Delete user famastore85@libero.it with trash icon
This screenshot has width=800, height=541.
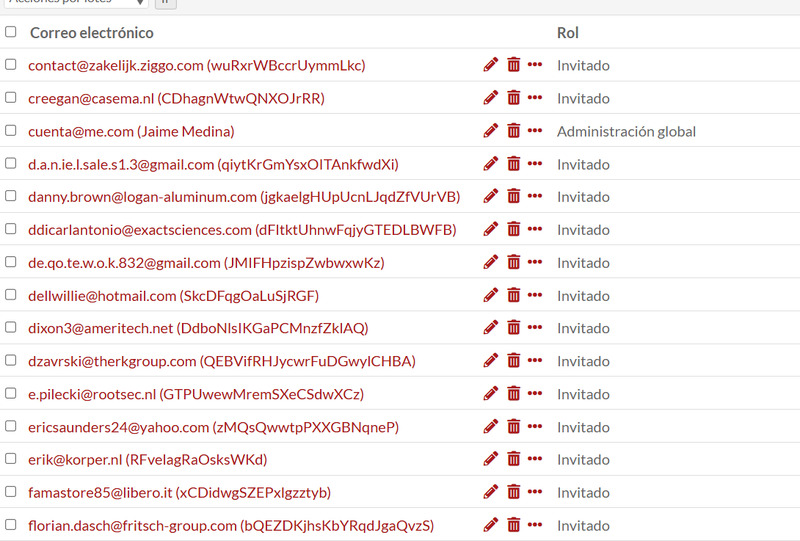[514, 491]
